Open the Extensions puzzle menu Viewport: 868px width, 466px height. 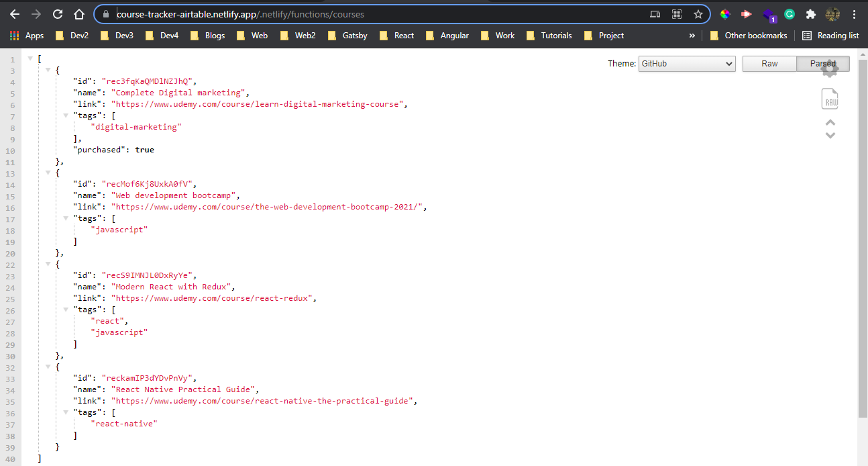tap(811, 14)
